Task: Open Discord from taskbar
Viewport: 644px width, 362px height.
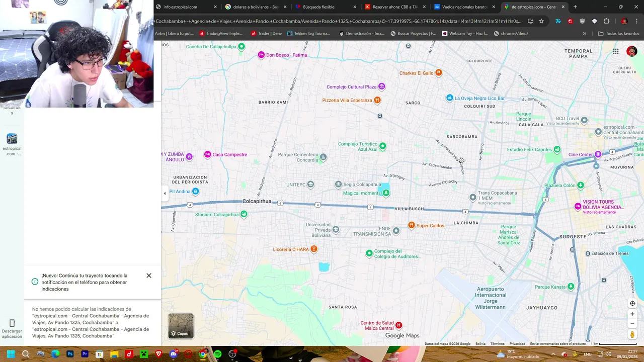Action: click(174, 354)
